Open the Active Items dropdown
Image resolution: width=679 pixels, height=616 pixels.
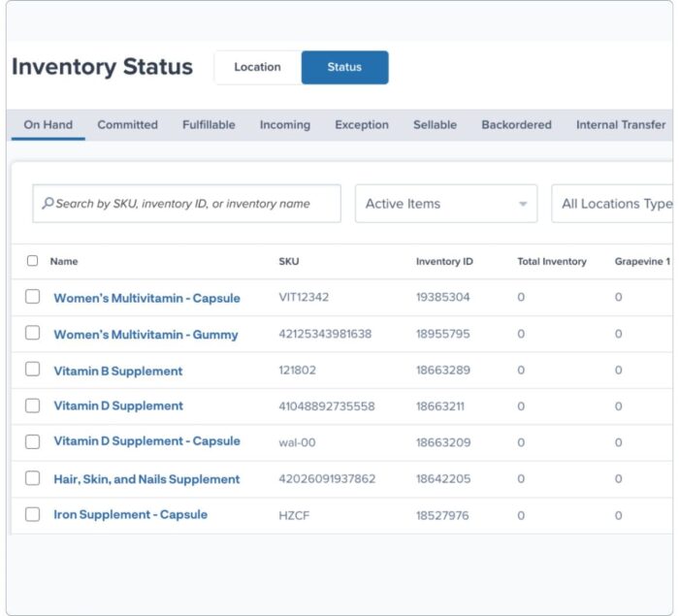pyautogui.click(x=446, y=204)
